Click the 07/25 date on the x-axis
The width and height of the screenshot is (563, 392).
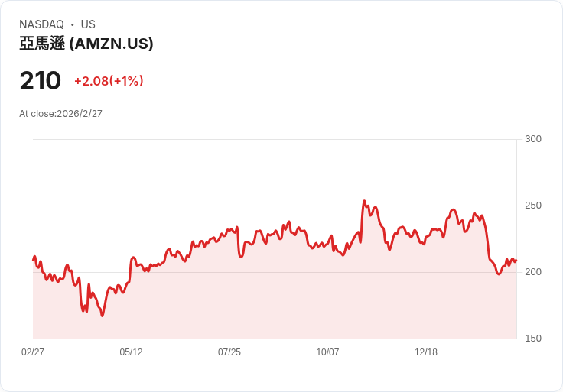coord(229,352)
